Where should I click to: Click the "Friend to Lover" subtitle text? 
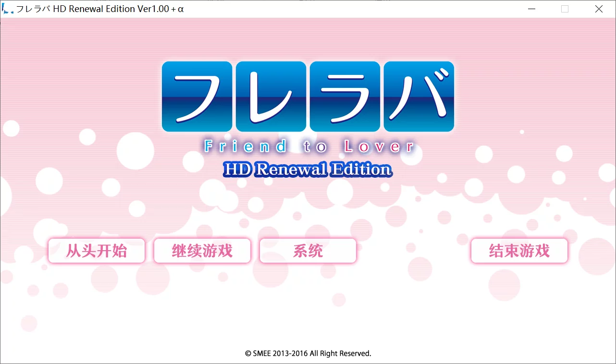(x=309, y=146)
